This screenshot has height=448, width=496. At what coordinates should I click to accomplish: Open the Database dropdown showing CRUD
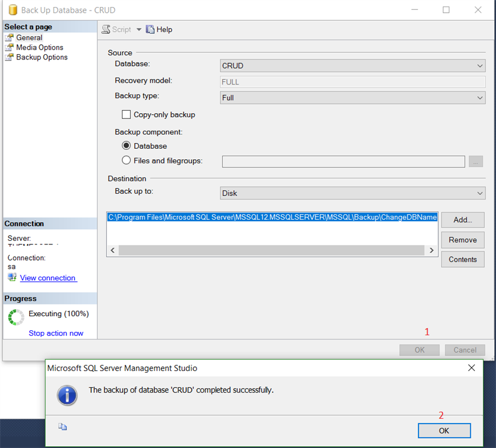pyautogui.click(x=352, y=66)
